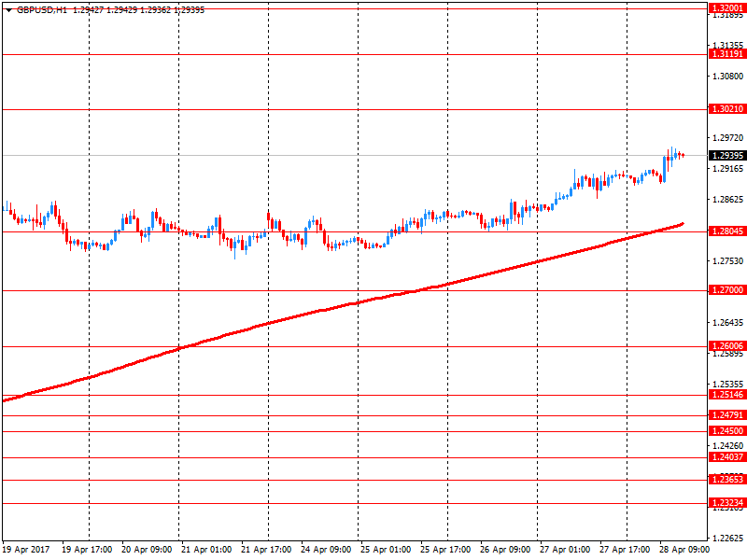Select the 1.26006 red price label
This screenshot has width=747, height=560.
point(727,346)
